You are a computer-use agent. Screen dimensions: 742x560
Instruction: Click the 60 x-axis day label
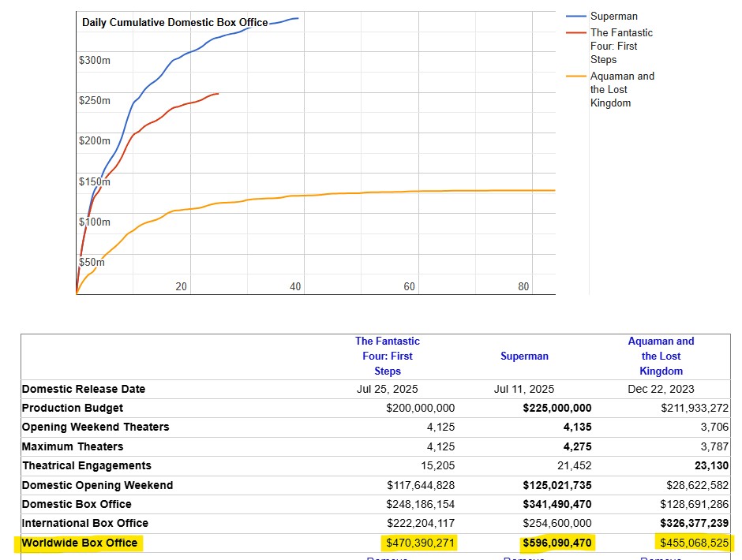pos(410,286)
